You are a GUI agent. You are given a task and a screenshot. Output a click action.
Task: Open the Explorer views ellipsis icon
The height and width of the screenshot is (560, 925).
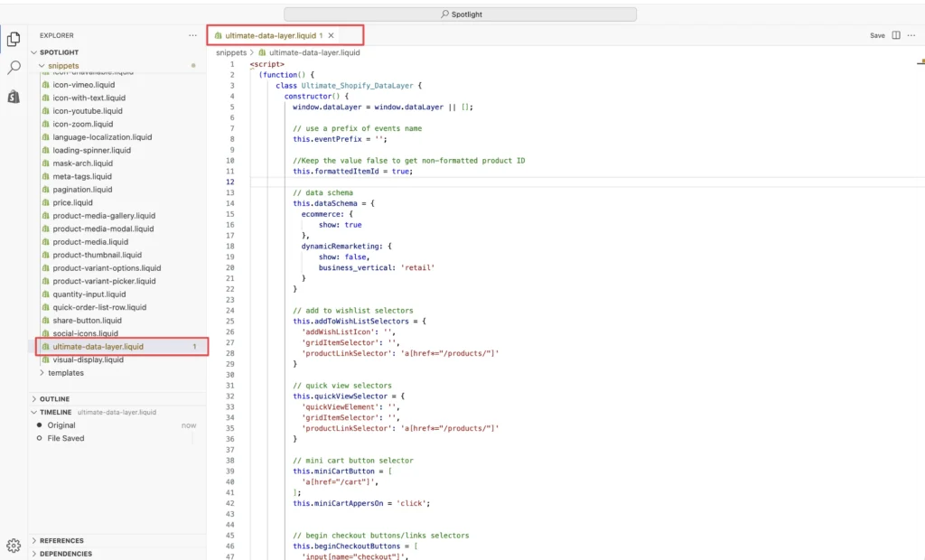click(192, 34)
